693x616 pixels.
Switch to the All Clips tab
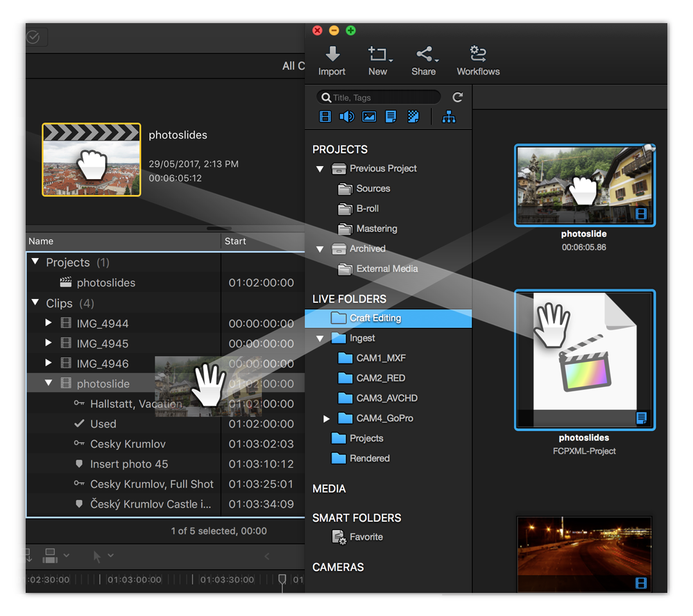[293, 66]
